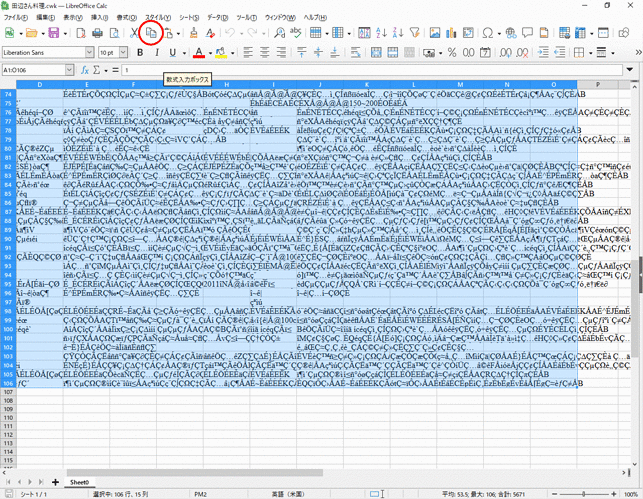
Task: Click the Print icon
Action: point(97,33)
